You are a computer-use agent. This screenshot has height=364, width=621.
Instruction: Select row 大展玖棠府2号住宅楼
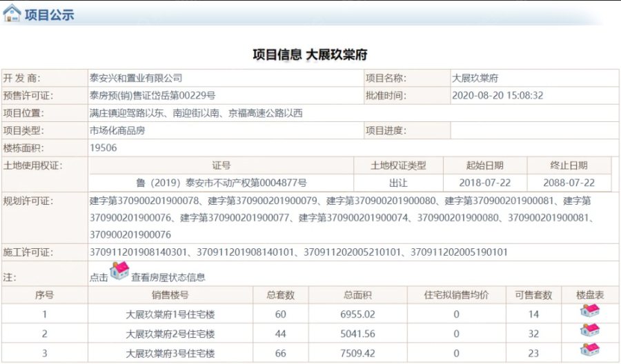[x=170, y=334]
